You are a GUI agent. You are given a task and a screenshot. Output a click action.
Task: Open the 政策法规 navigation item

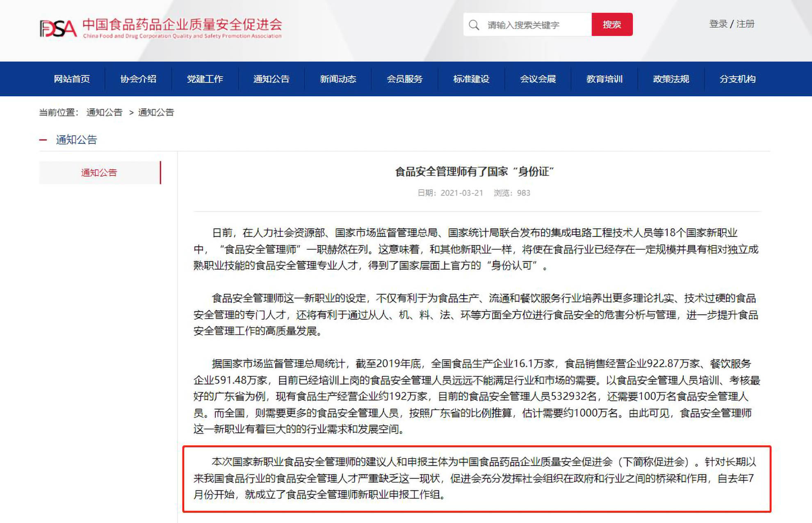coord(671,79)
